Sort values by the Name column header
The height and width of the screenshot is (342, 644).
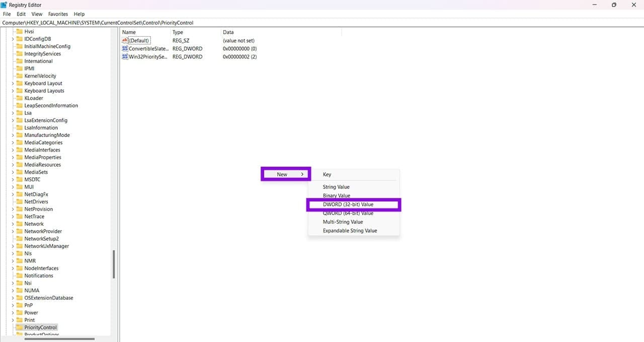tap(145, 32)
